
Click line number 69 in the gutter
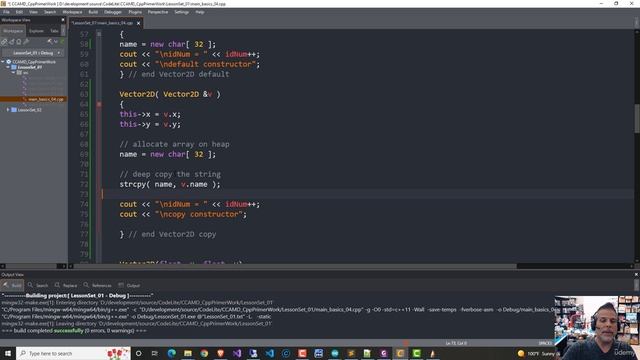click(84, 154)
